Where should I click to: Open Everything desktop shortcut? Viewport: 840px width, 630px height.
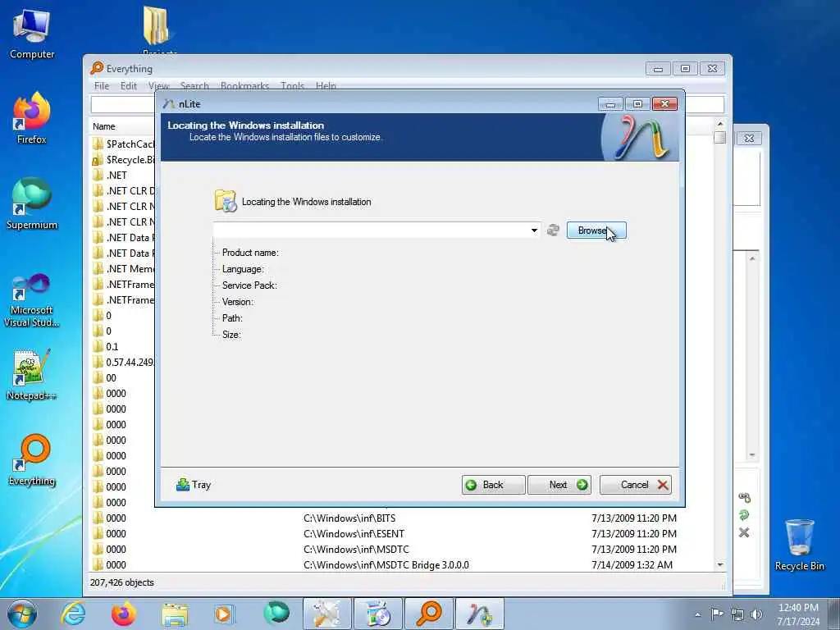[32, 460]
